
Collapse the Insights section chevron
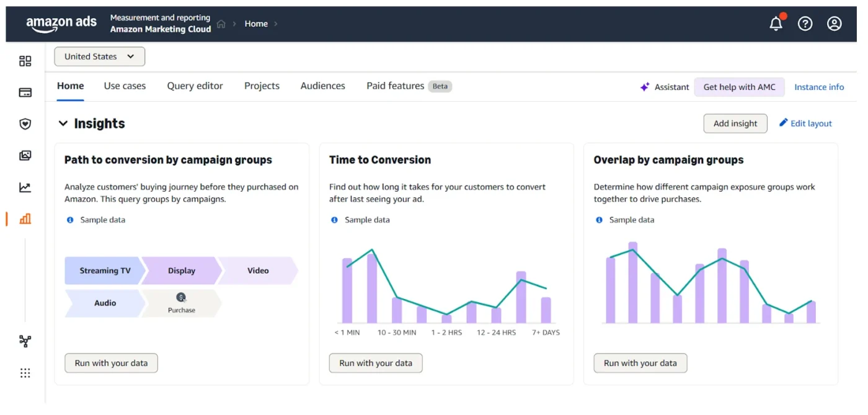pyautogui.click(x=63, y=123)
